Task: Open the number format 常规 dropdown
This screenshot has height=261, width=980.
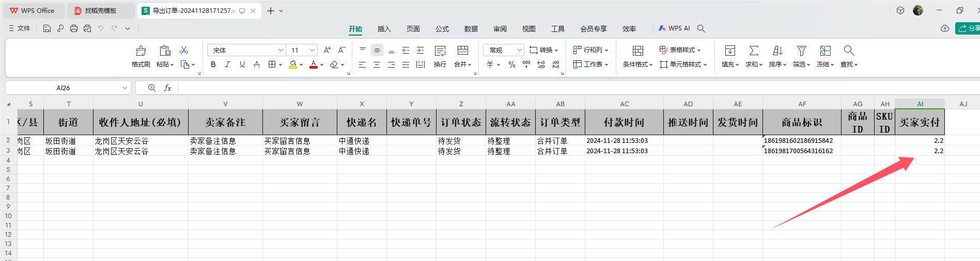Action: [x=519, y=50]
